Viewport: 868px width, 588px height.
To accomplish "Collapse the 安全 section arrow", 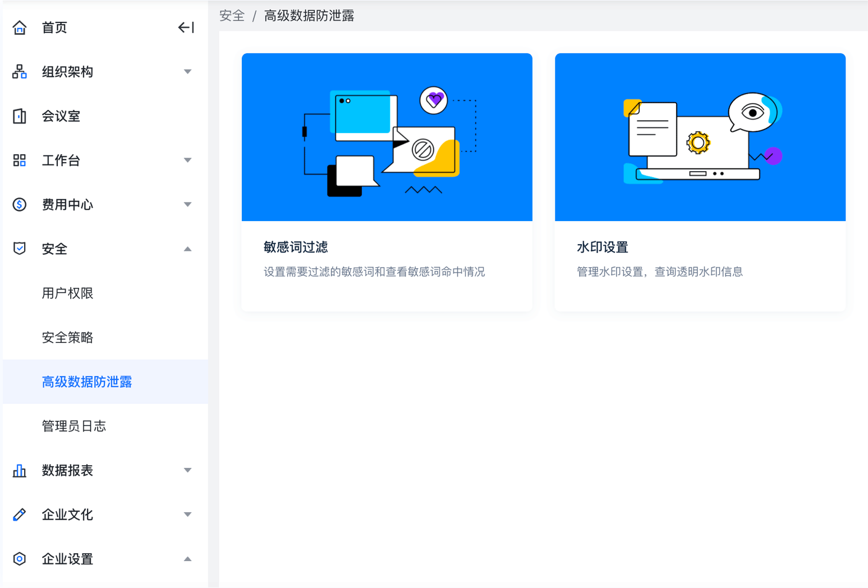I will (188, 249).
